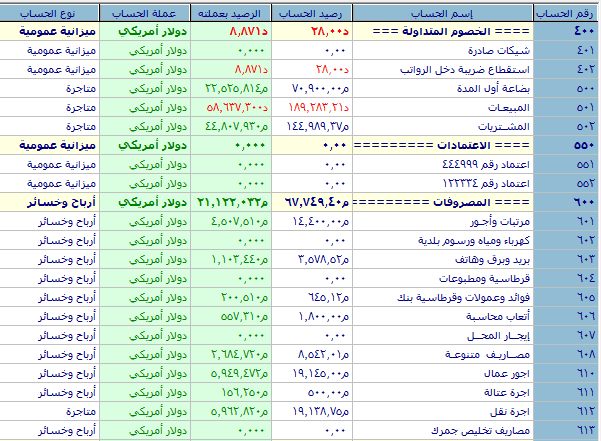Select the الاعتمادات group header row
This screenshot has width=601, height=441.
point(299,145)
